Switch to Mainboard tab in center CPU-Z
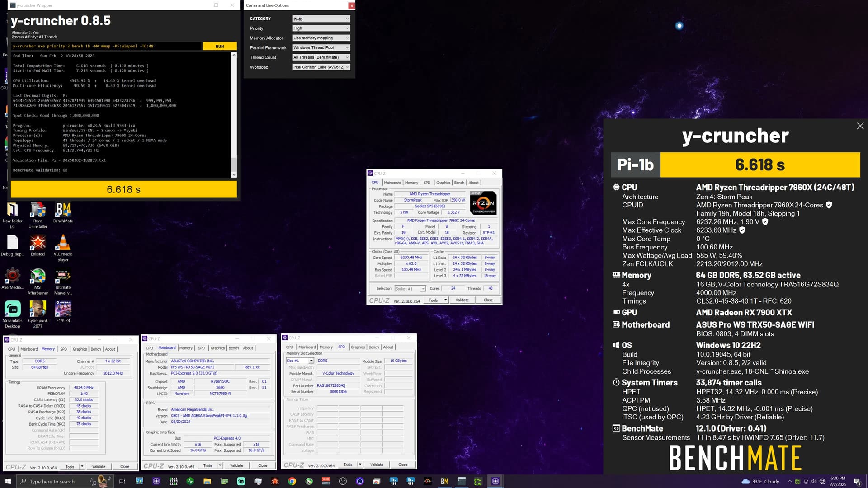Image resolution: width=868 pixels, height=488 pixels. tap(392, 183)
